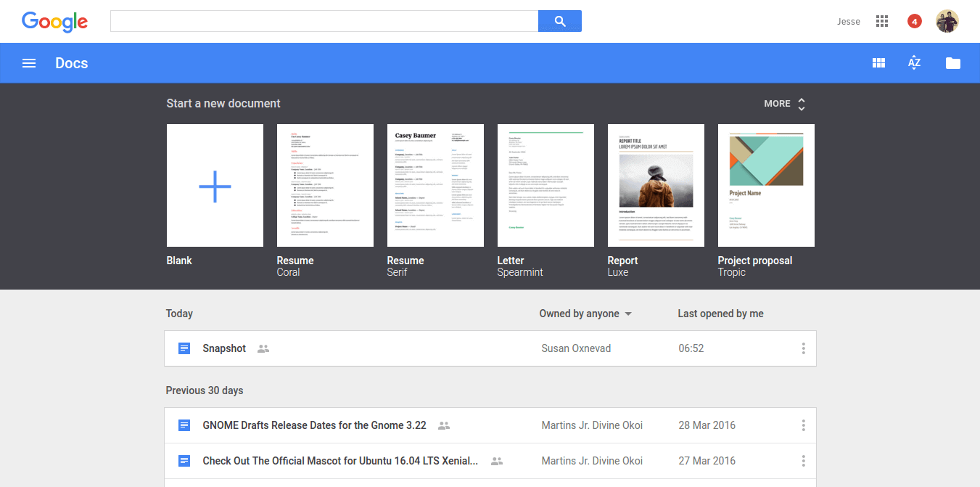
Task: Open the GNOME Drafts Release Dates document
Action: (314, 425)
